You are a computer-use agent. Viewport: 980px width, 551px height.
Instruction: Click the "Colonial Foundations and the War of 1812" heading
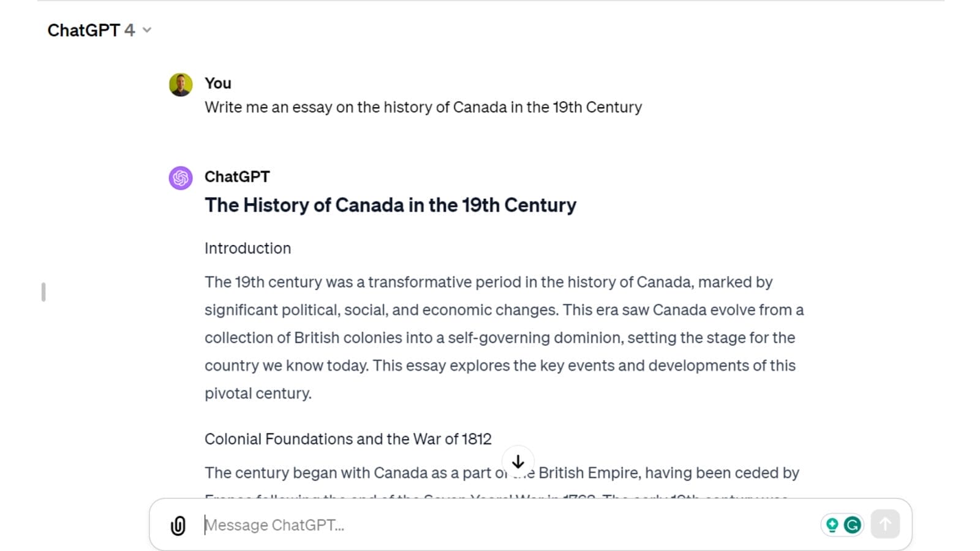[x=348, y=439]
